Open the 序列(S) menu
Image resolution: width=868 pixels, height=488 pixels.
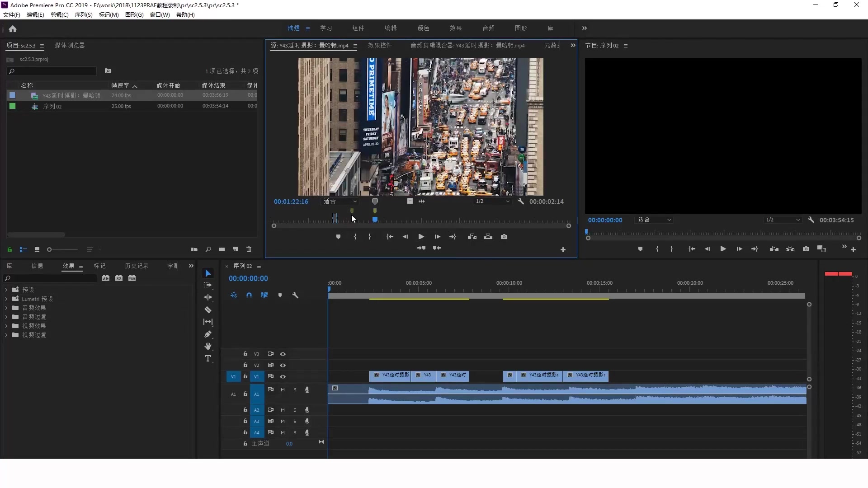tap(84, 15)
